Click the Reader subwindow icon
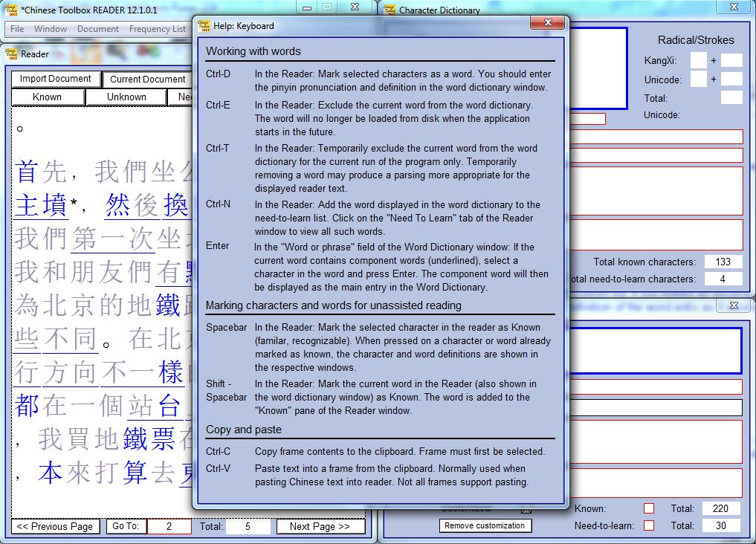This screenshot has height=544, width=756. (11, 54)
